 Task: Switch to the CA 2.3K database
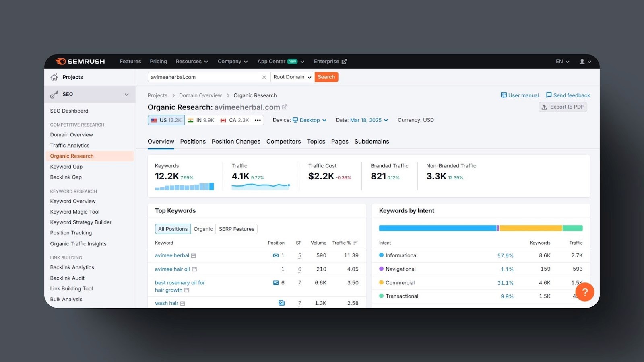pos(235,120)
